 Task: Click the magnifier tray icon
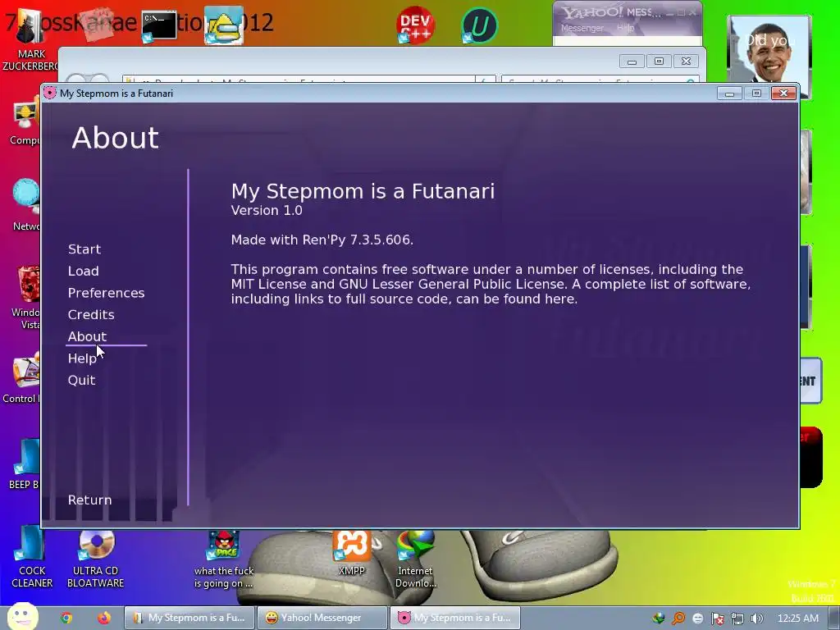coord(678,619)
